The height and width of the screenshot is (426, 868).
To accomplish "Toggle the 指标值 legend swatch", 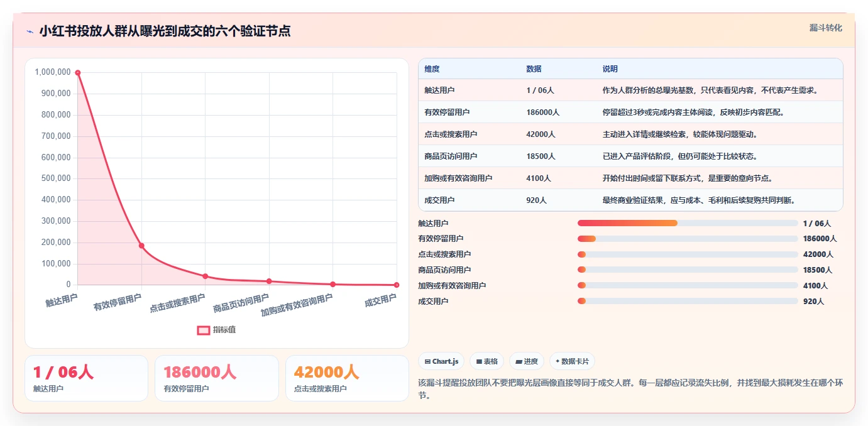I will [x=204, y=330].
